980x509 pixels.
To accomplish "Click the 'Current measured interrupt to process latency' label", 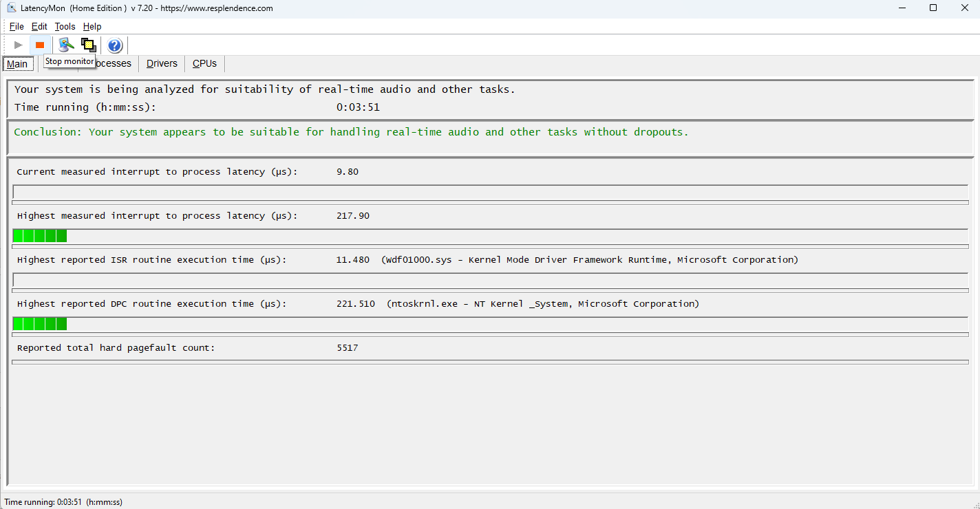I will 158,172.
